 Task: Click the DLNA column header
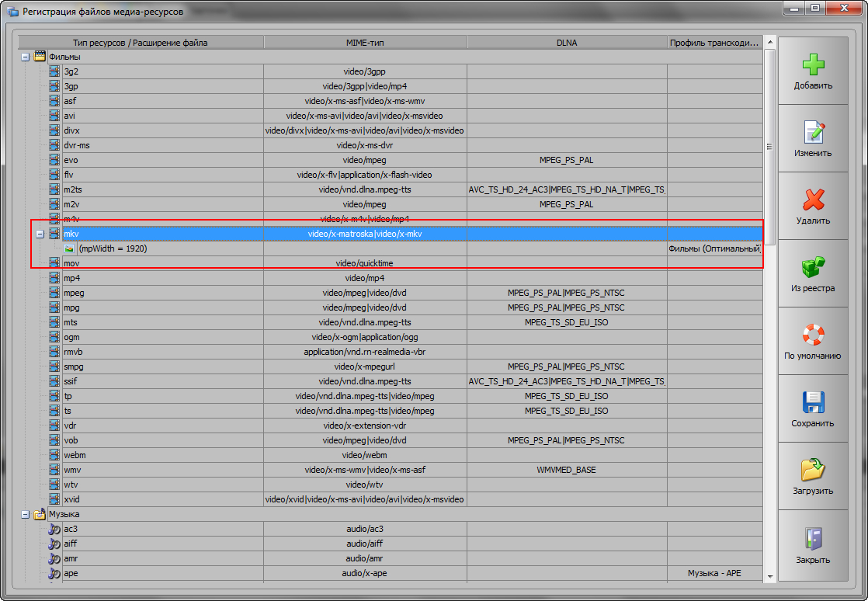coord(567,43)
